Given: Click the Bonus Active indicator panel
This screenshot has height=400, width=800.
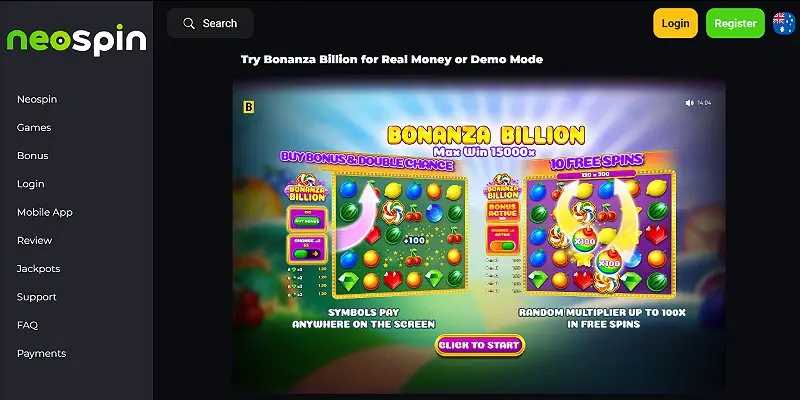Looking at the screenshot, I should point(503,211).
